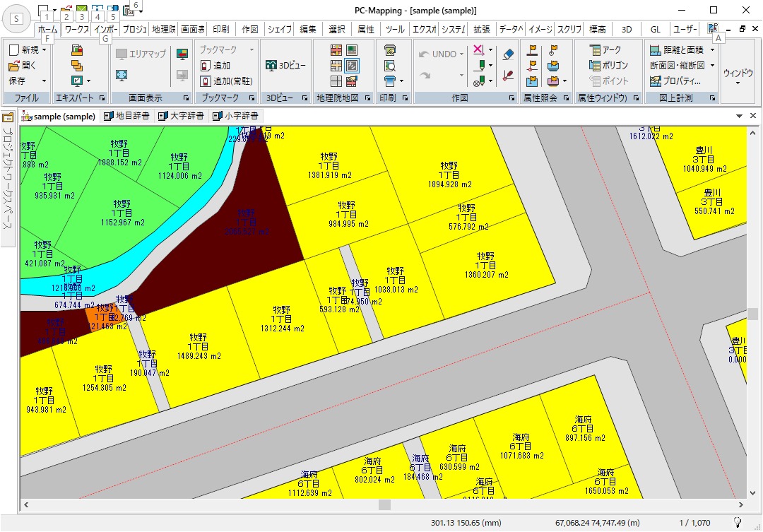The height and width of the screenshot is (532, 763).
Task: Click the flag with red node icon in 属性照会
Action: (x=533, y=65)
